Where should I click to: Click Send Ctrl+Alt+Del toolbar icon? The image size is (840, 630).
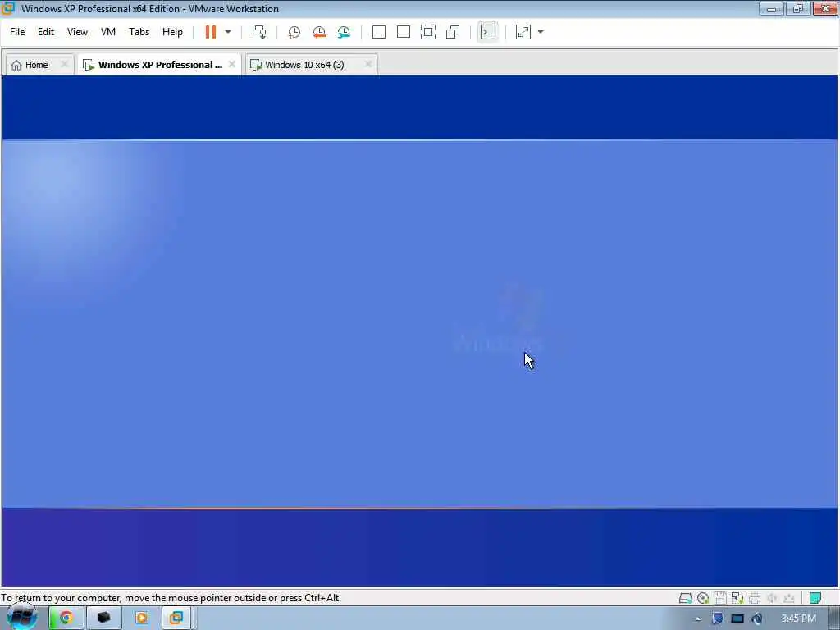coord(259,32)
